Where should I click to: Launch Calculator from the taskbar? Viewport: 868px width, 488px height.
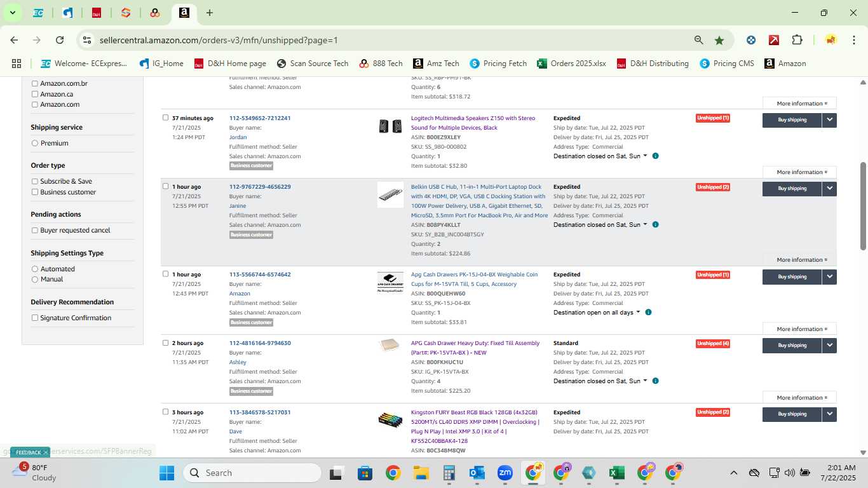pos(449,473)
